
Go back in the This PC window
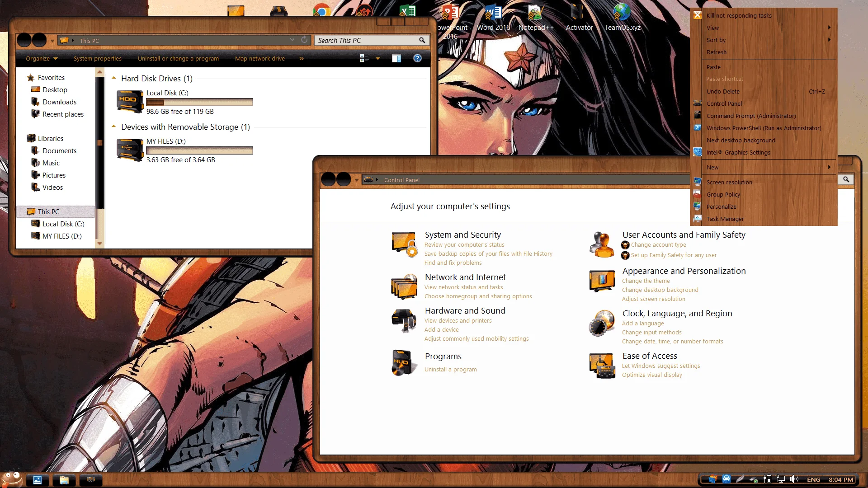[x=24, y=40]
